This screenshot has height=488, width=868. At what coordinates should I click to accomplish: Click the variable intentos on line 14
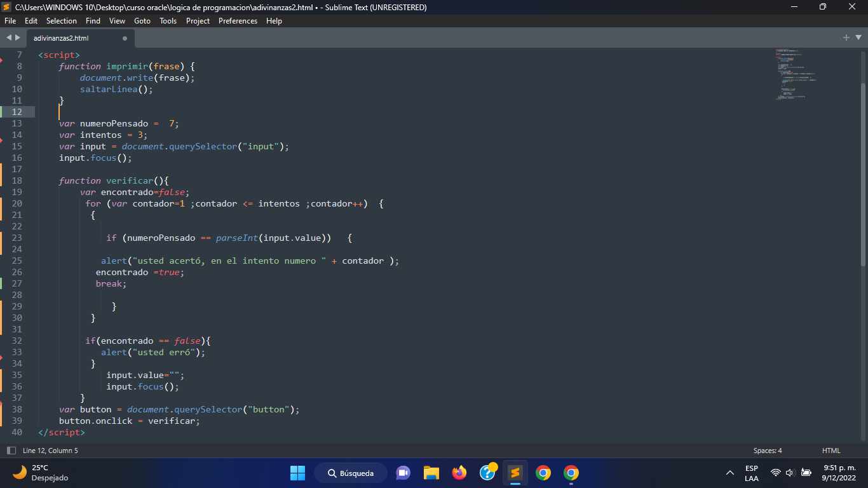coord(101,135)
